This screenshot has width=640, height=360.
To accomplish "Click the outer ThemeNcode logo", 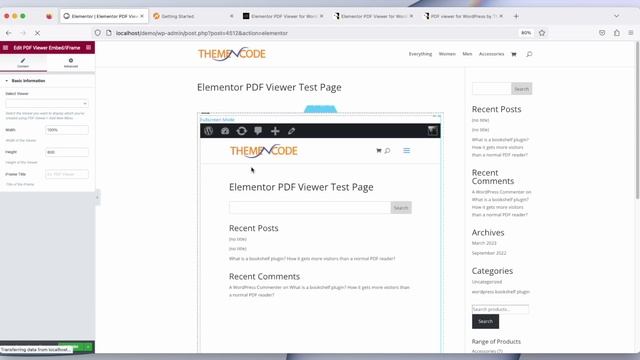I will [231, 54].
